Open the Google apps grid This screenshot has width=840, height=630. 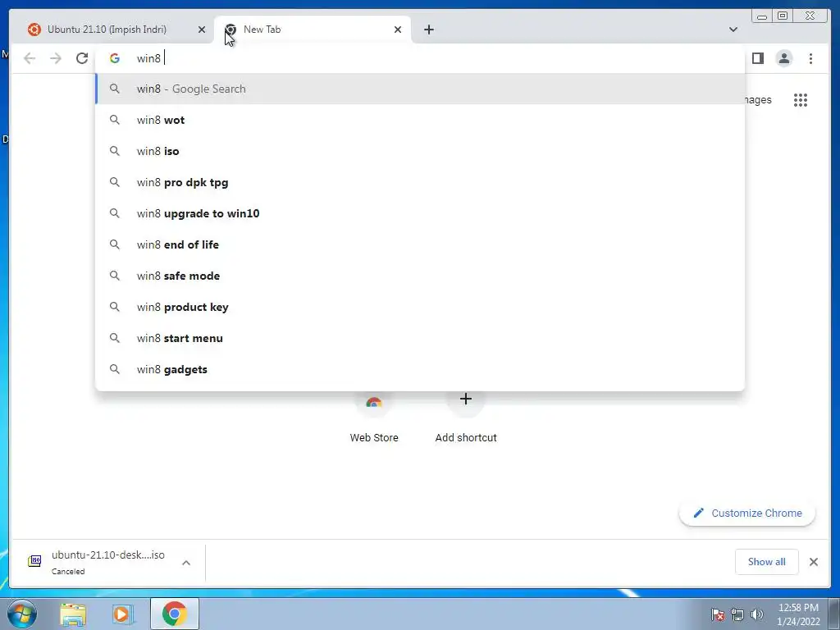click(x=801, y=100)
